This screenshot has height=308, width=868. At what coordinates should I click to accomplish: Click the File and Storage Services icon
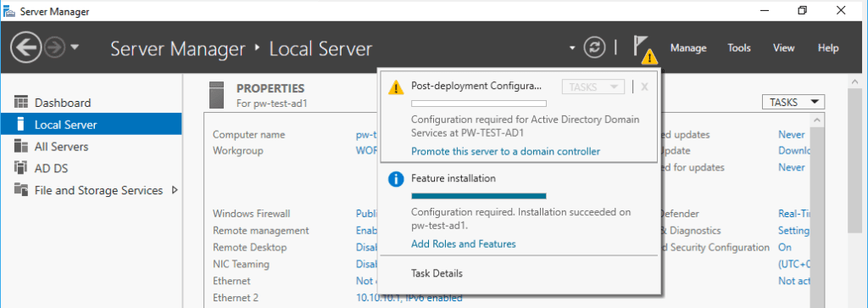[x=21, y=190]
